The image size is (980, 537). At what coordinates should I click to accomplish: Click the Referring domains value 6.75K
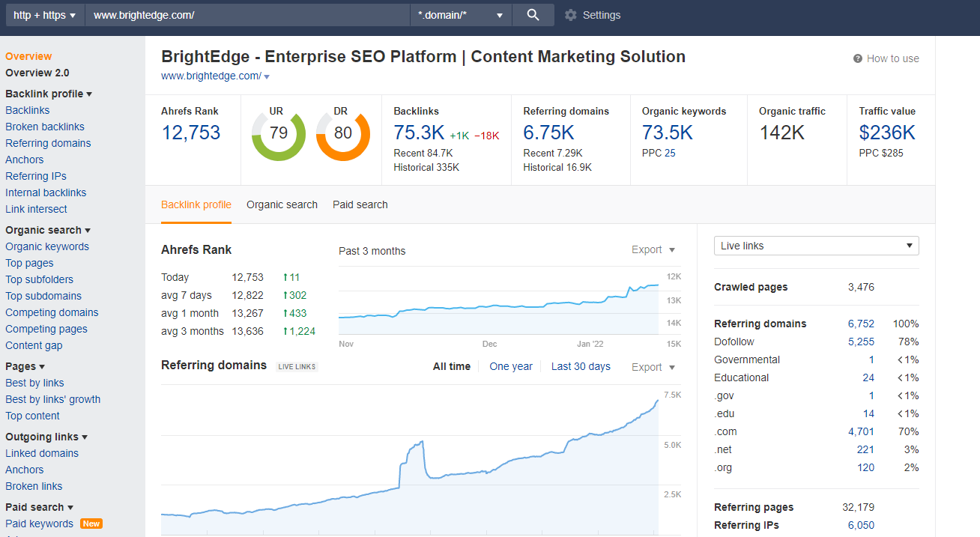click(x=548, y=133)
